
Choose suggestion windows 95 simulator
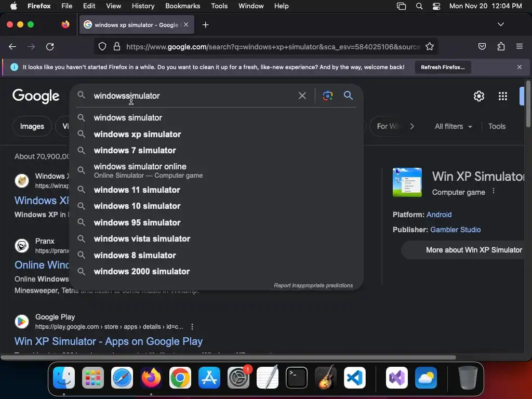click(216, 222)
